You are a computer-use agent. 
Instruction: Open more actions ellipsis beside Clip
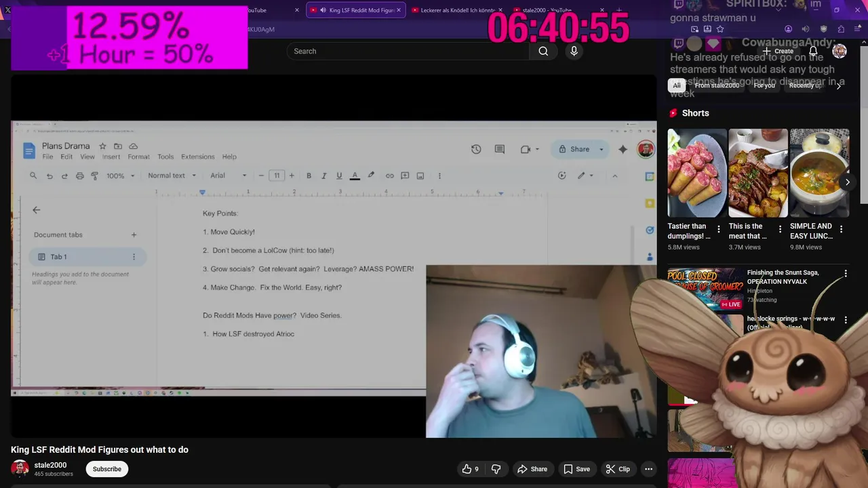click(648, 469)
